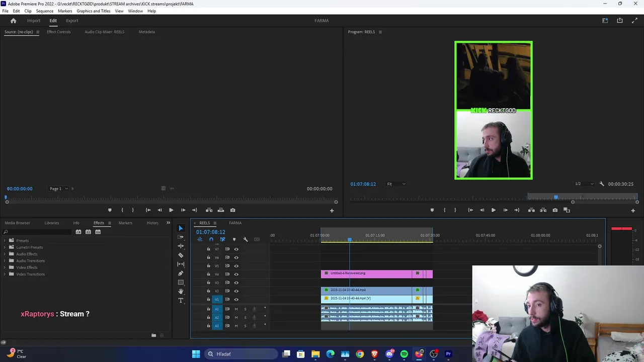This screenshot has width=644, height=362.
Task: Select the Rectangle tool
Action: point(181,282)
